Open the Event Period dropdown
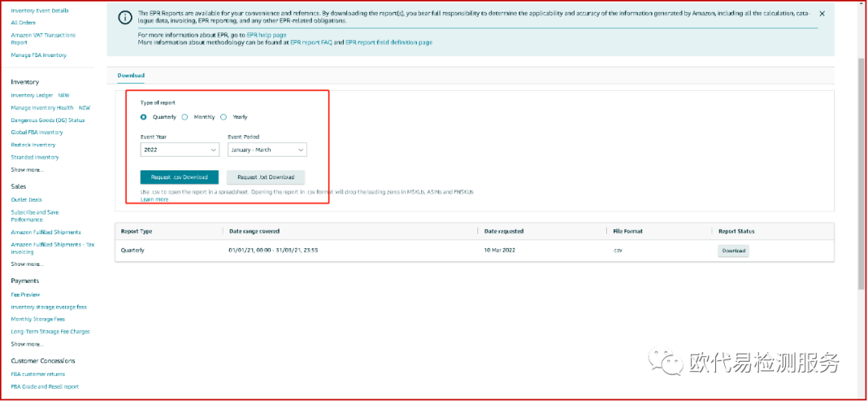This screenshot has height=401, width=868. [268, 149]
